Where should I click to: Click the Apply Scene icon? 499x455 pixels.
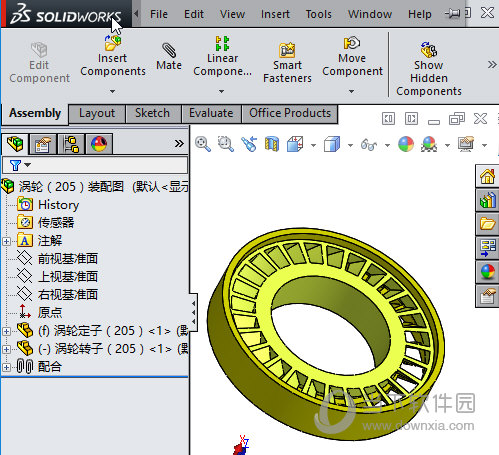pos(429,144)
